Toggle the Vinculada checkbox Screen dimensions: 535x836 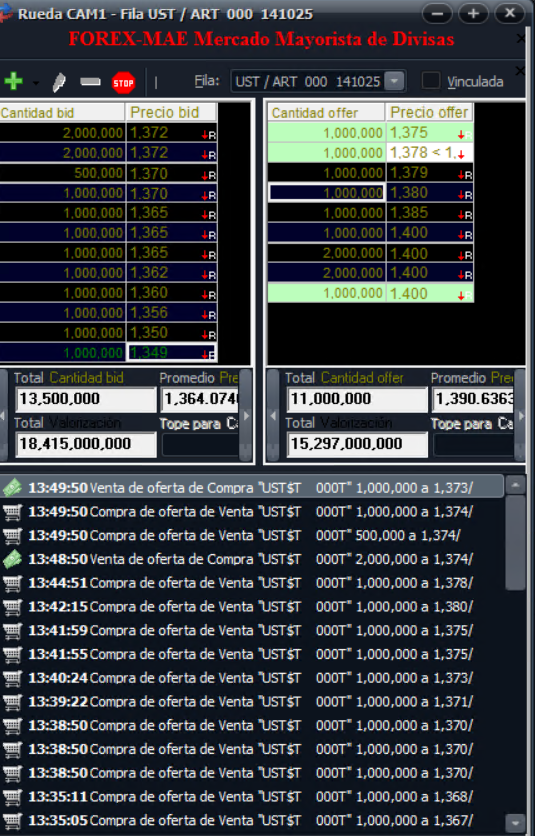[x=430, y=81]
